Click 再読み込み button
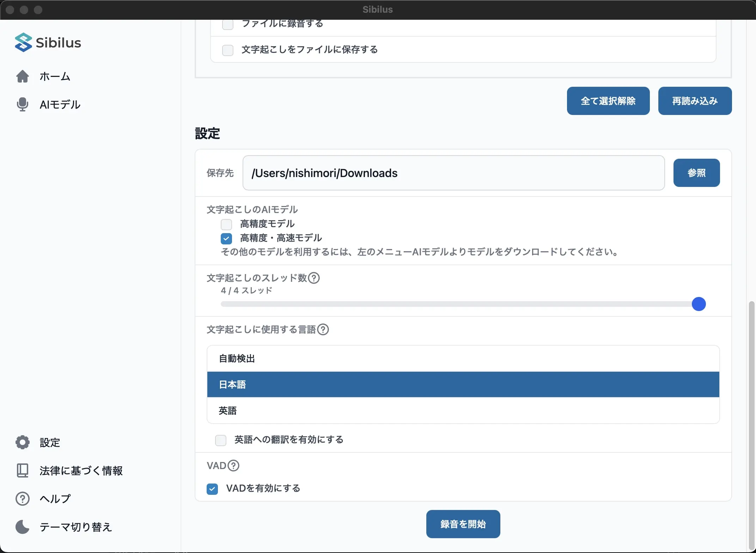756x553 pixels. click(x=695, y=101)
